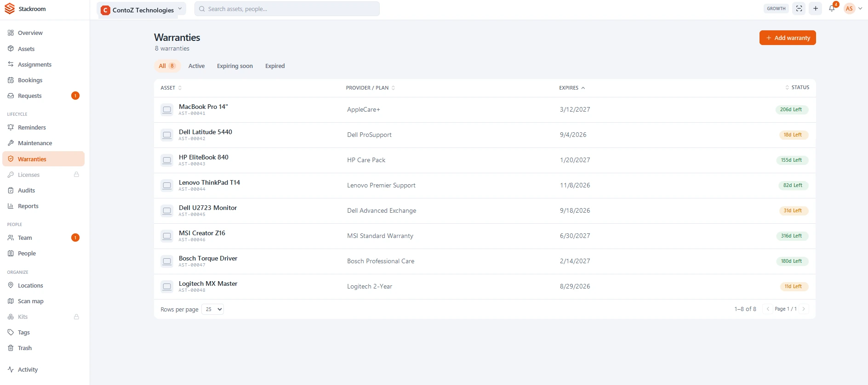Image resolution: width=868 pixels, height=385 pixels.
Task: Go to the Assets section
Action: coord(44,49)
